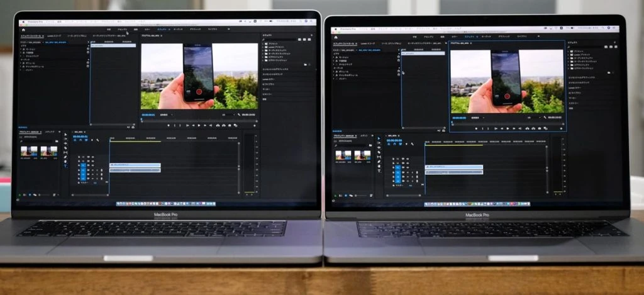Play the video in left laptop's Program Monitor
This screenshot has width=644, height=295.
pos(199,125)
